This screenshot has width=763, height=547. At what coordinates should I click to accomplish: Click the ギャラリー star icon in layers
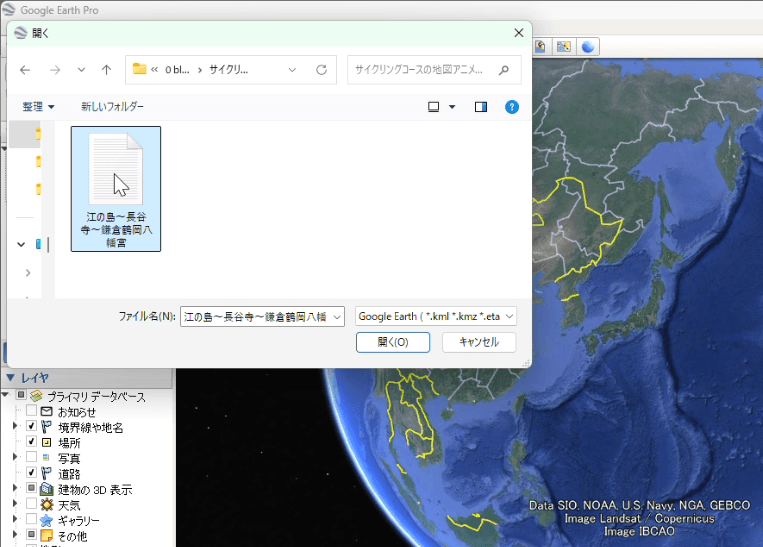(46, 520)
